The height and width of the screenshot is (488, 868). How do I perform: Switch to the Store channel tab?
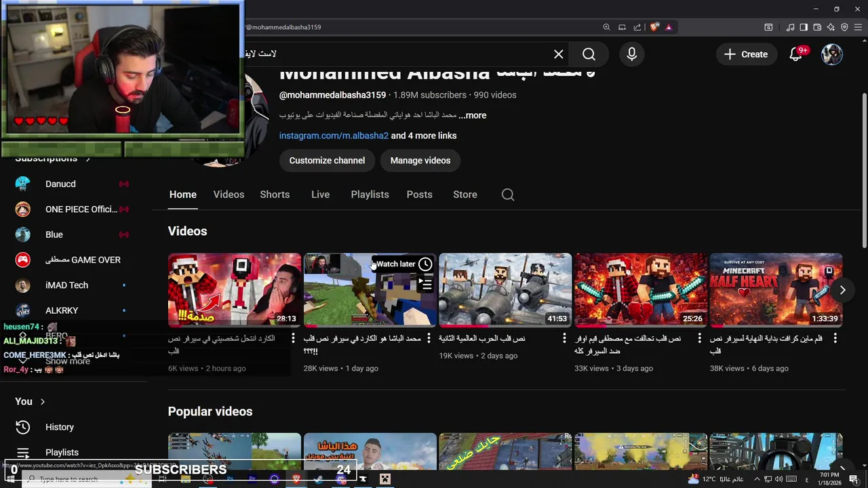pyautogui.click(x=465, y=195)
